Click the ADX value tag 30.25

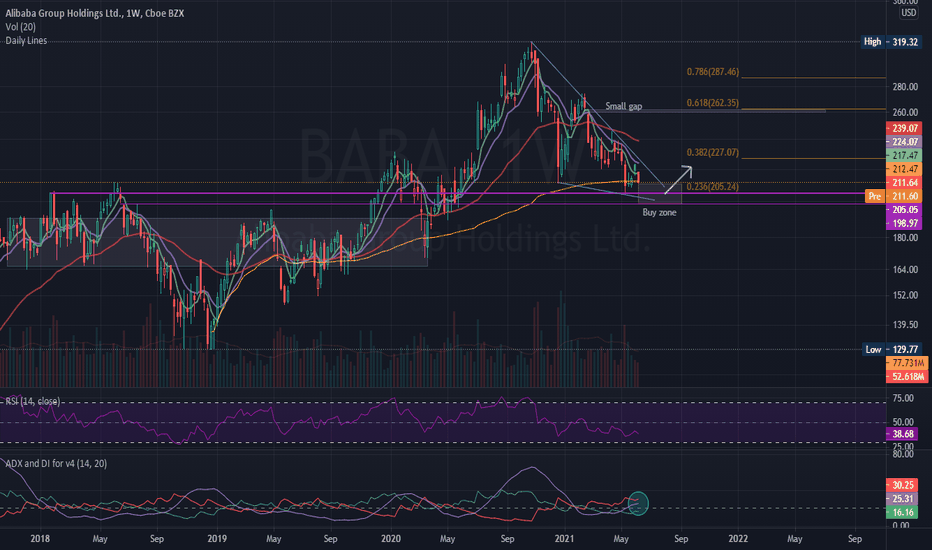coord(902,485)
